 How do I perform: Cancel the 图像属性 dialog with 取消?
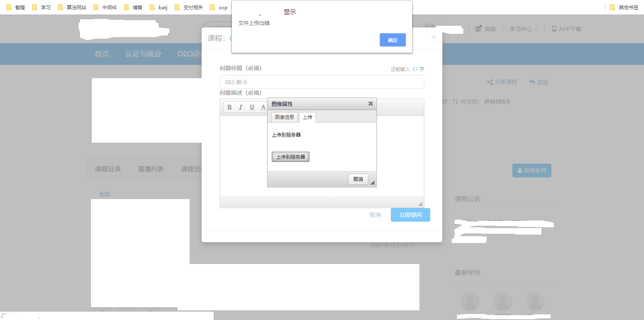pos(358,179)
